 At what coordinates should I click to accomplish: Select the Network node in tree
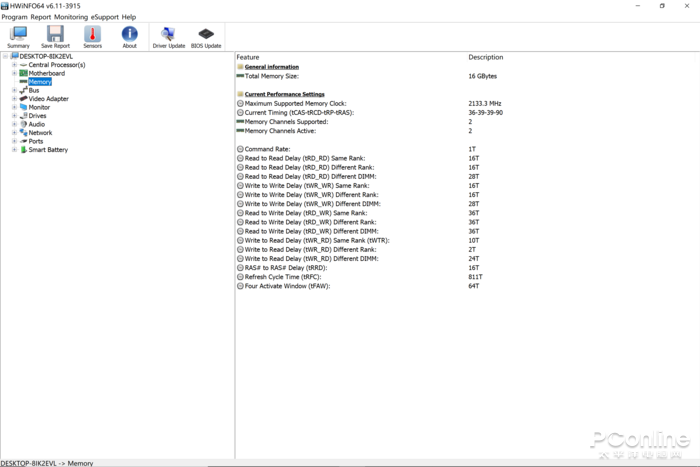[x=40, y=133]
